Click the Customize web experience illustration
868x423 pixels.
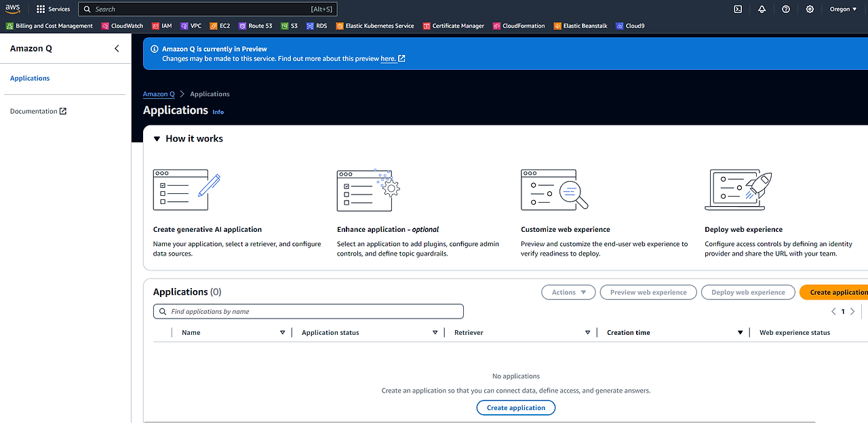554,190
